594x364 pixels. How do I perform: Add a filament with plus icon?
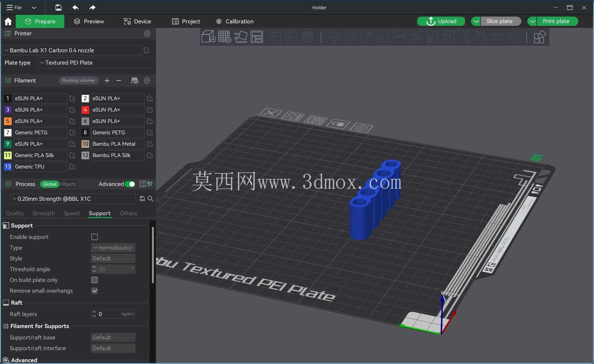(107, 81)
